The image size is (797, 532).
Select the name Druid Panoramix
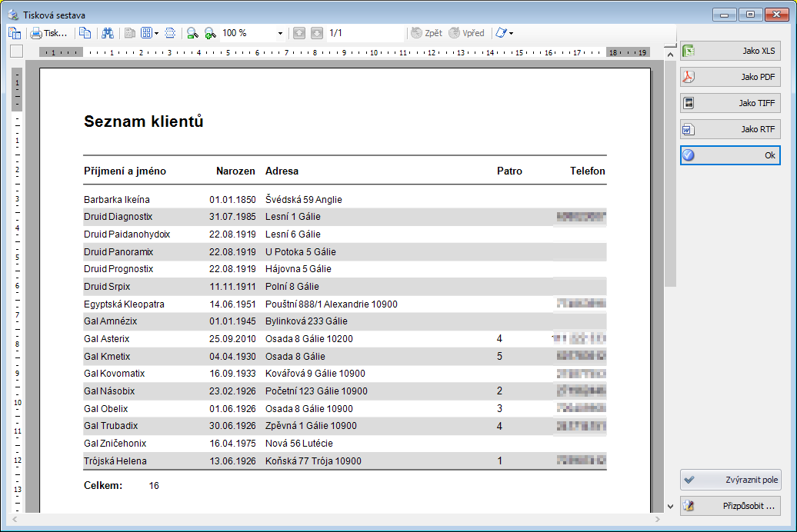coord(118,252)
